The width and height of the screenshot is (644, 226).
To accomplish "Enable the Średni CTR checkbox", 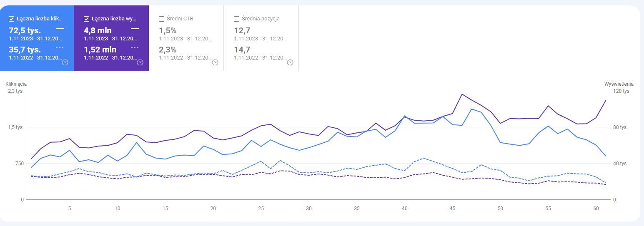I will (162, 19).
